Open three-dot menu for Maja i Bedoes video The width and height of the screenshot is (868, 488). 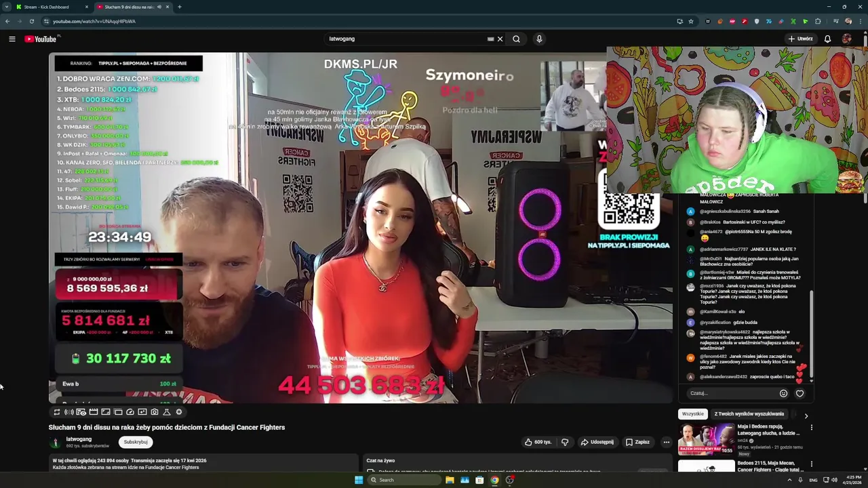pos(811,428)
